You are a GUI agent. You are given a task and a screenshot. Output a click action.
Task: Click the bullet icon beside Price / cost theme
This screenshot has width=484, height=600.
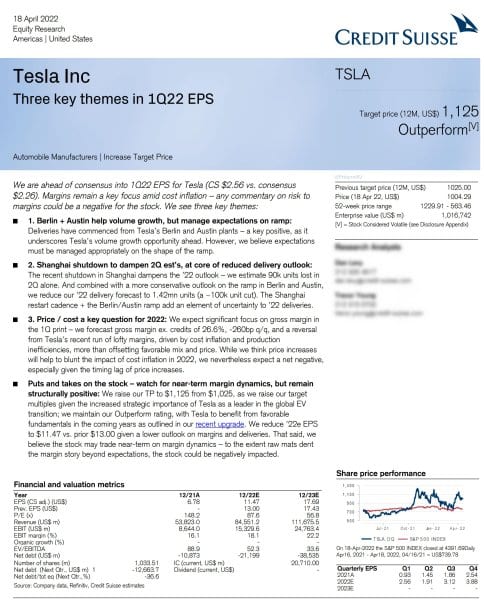tap(16, 320)
